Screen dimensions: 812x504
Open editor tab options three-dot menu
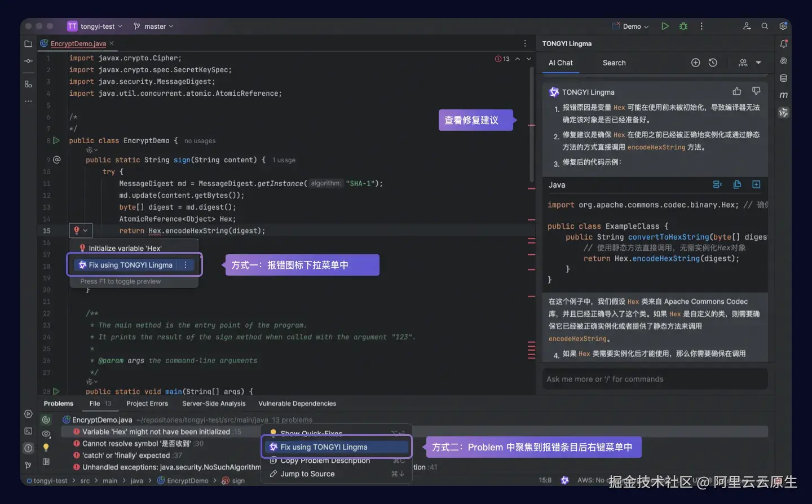[x=525, y=43]
